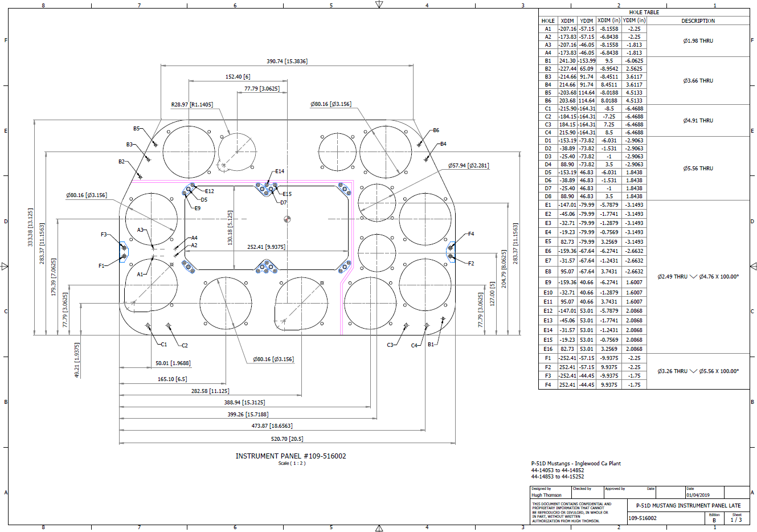Select the DESCRIPTION column header

point(698,21)
